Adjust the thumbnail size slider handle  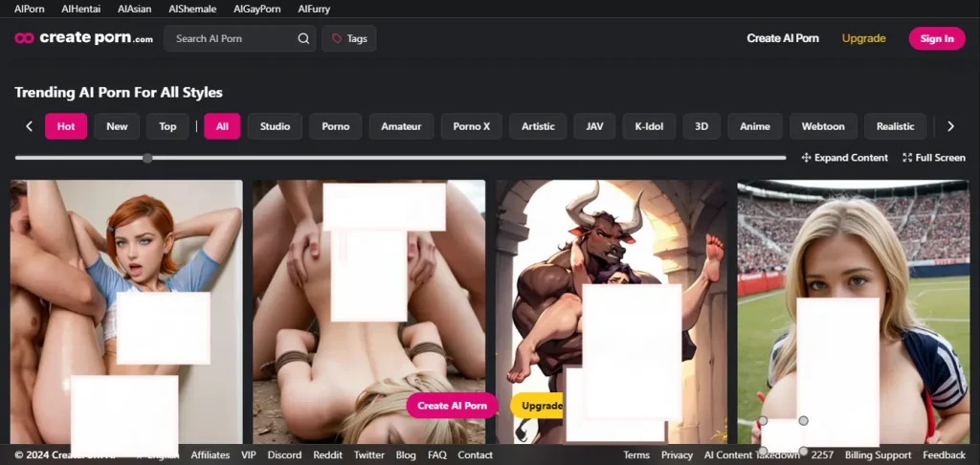pyautogui.click(x=147, y=158)
